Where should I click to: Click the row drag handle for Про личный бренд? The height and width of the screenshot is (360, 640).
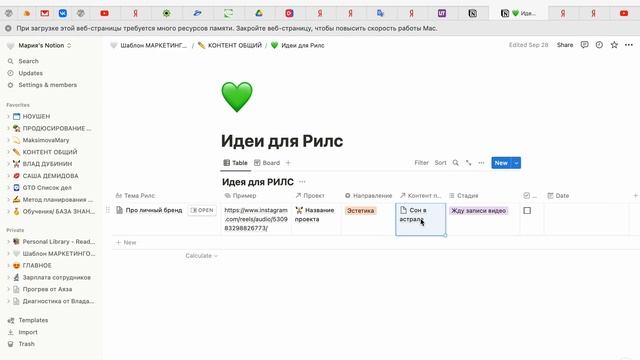click(x=108, y=210)
